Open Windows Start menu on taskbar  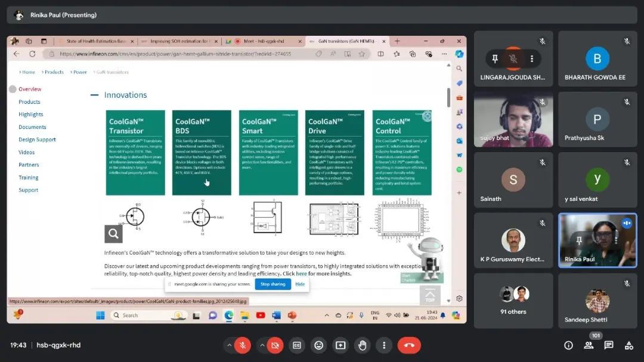point(100,315)
